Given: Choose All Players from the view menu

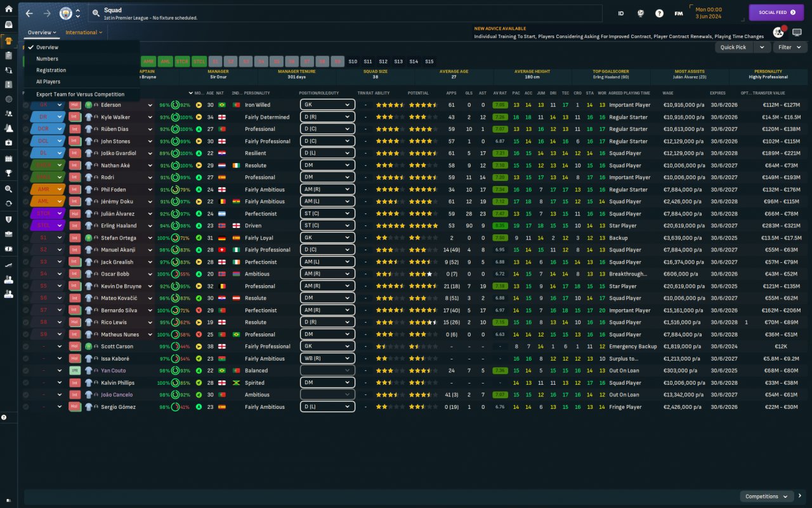Looking at the screenshot, I should click(x=82, y=81).
